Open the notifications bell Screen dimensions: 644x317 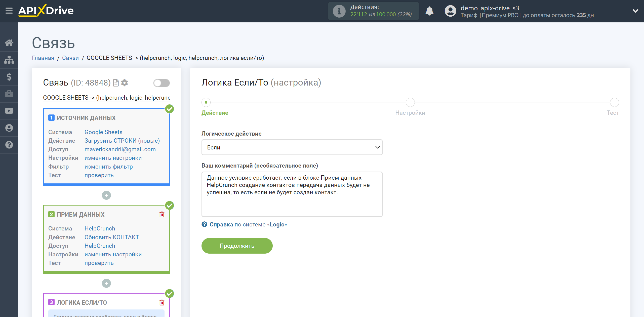coord(429,11)
